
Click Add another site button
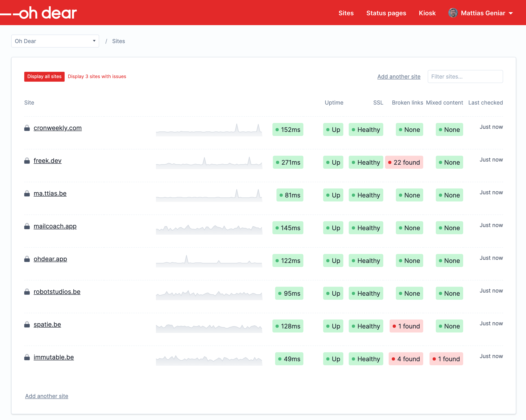click(x=398, y=76)
